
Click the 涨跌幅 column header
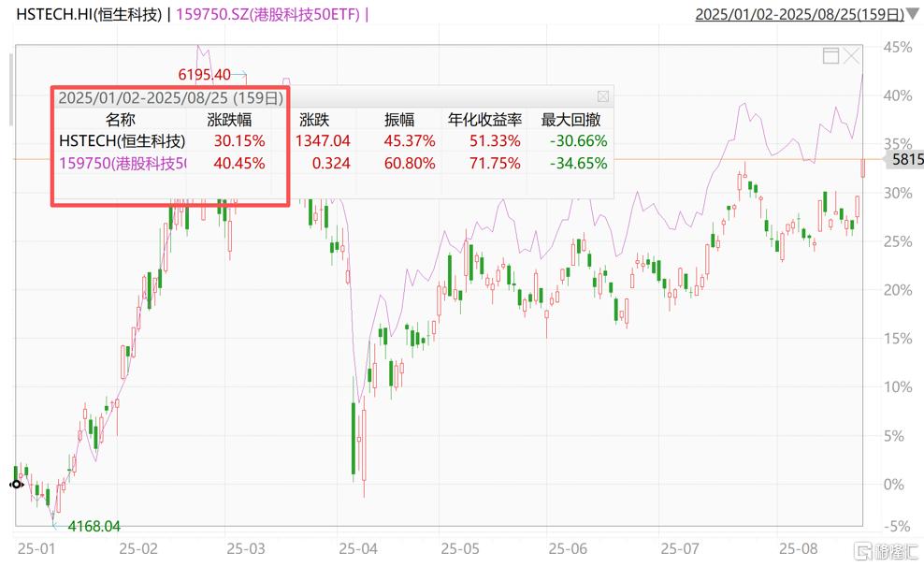tap(230, 120)
